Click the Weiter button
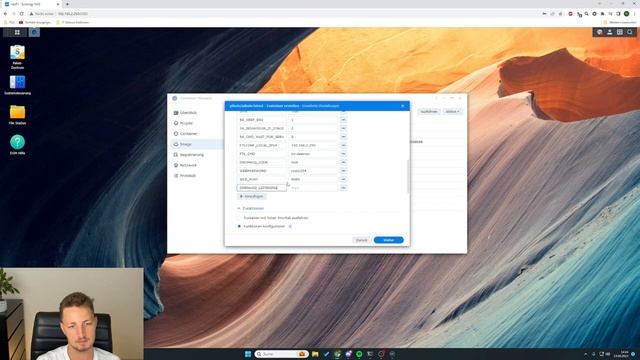640x360 pixels. pos(389,240)
